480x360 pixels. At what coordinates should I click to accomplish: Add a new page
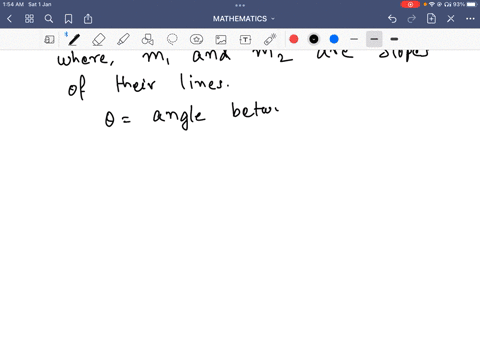click(x=431, y=19)
